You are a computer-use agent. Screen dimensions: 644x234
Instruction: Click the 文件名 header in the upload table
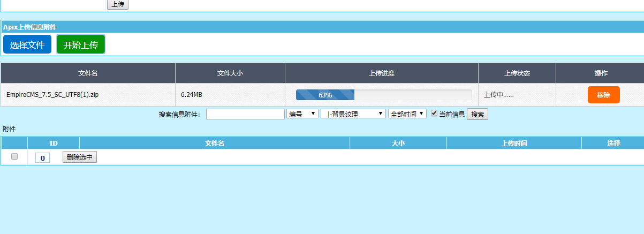[x=88, y=73]
